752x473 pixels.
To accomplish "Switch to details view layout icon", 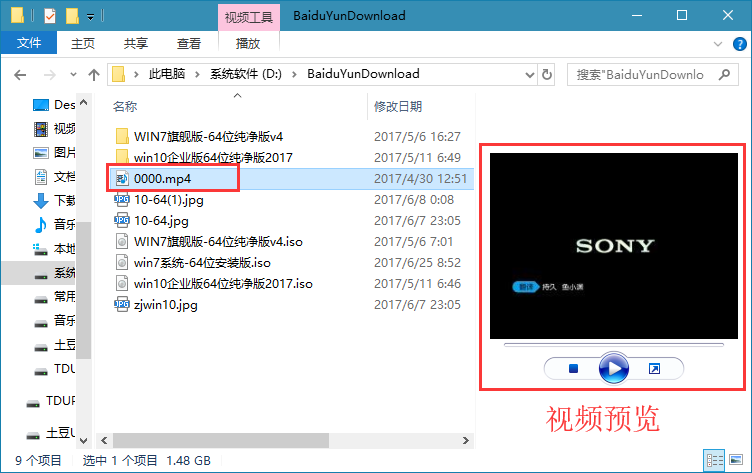I will pyautogui.click(x=714, y=461).
